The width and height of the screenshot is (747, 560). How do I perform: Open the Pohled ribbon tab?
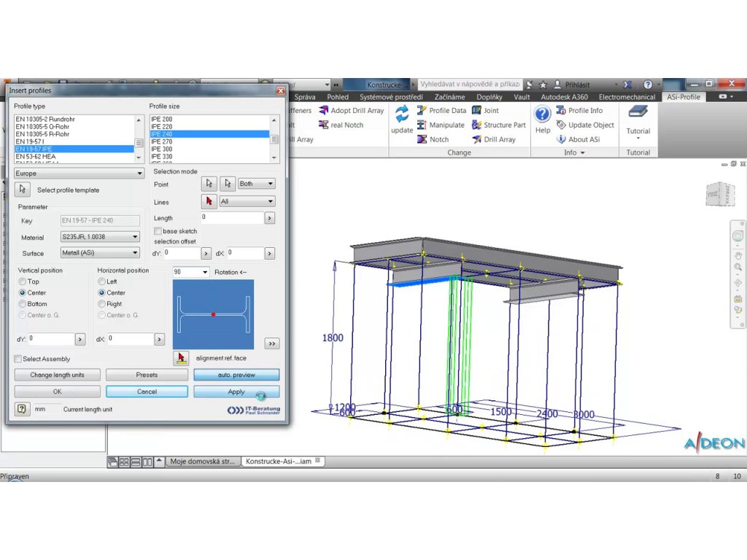(x=338, y=97)
